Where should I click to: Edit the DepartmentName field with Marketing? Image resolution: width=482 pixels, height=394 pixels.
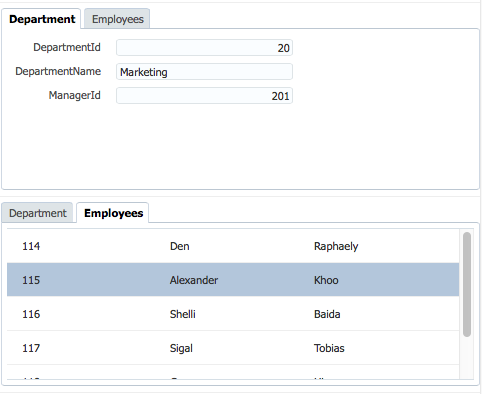[204, 72]
